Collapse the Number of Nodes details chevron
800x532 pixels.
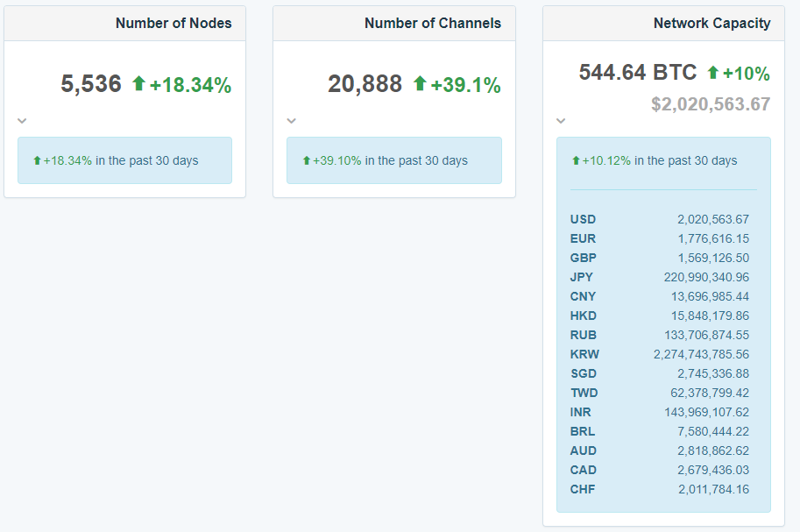[x=23, y=121]
